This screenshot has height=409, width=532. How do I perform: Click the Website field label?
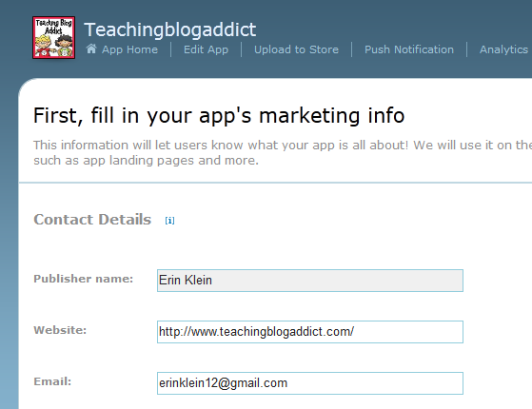[60, 330]
